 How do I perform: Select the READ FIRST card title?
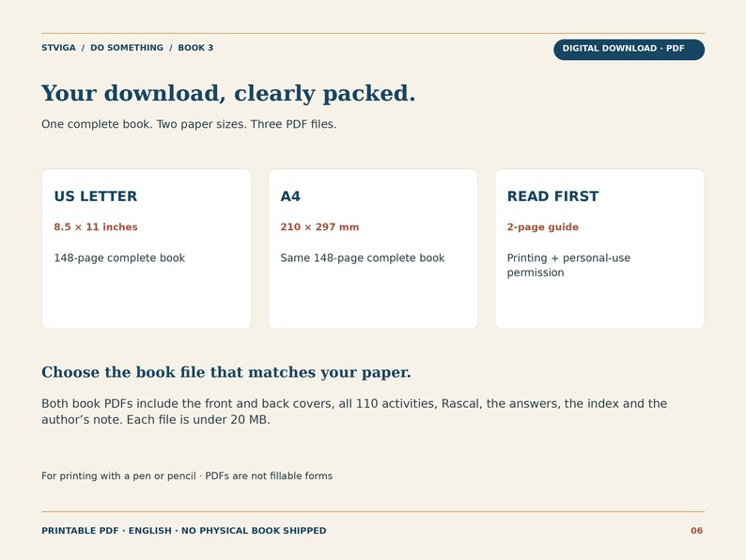coord(552,196)
